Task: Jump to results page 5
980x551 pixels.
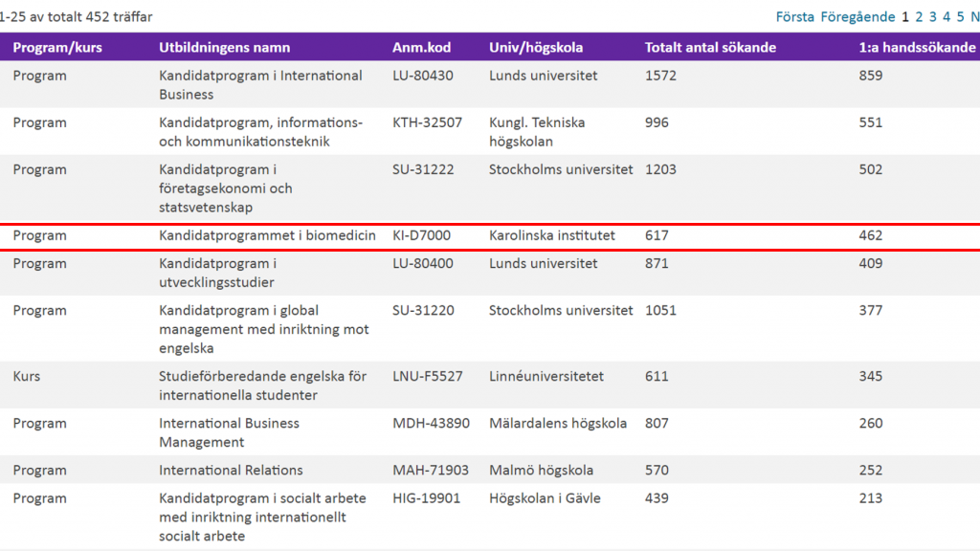Action: click(961, 17)
